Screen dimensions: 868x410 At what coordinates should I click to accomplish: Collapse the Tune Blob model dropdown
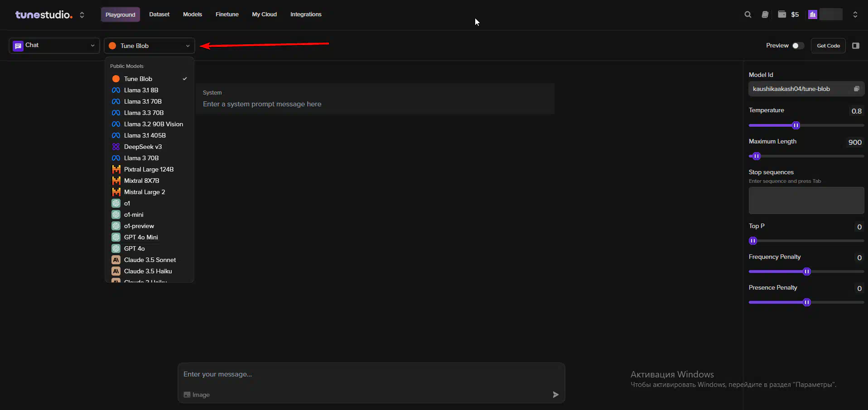(x=149, y=46)
